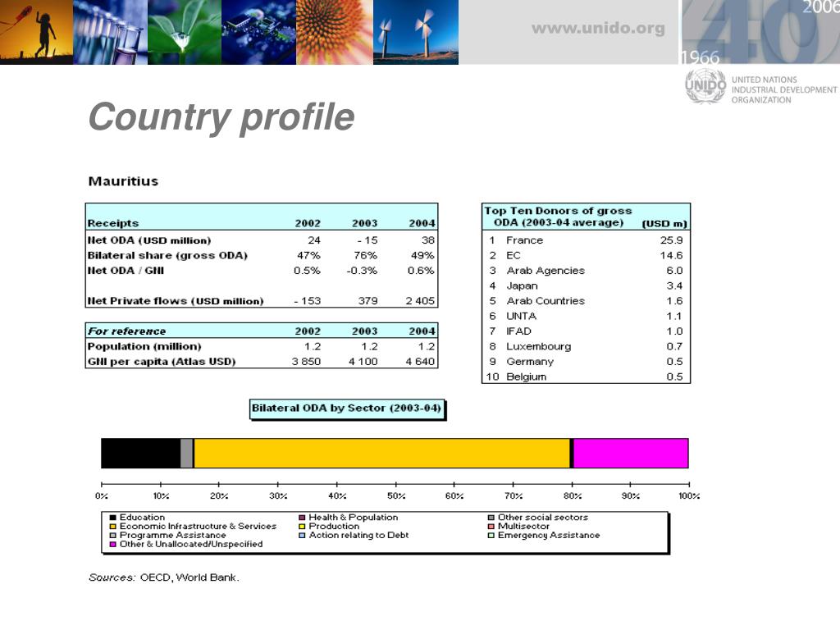Select the EC donor row
The height and width of the screenshot is (630, 840).
586,256
